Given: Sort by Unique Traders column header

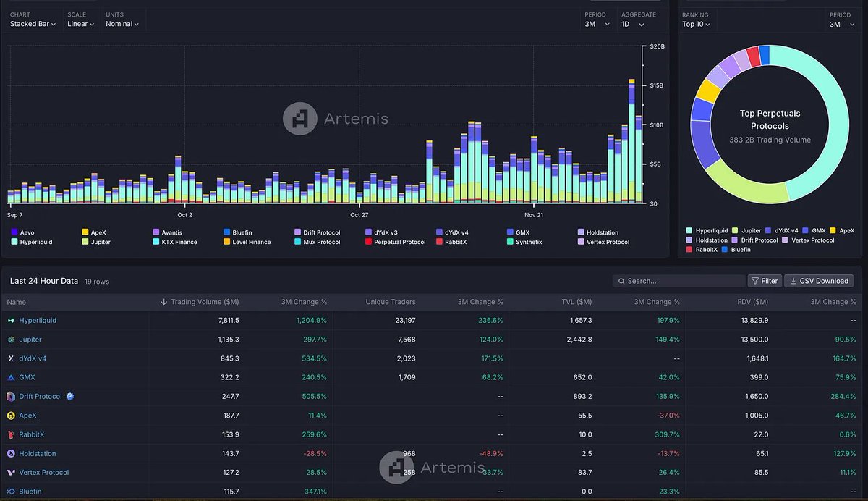Looking at the screenshot, I should [391, 302].
